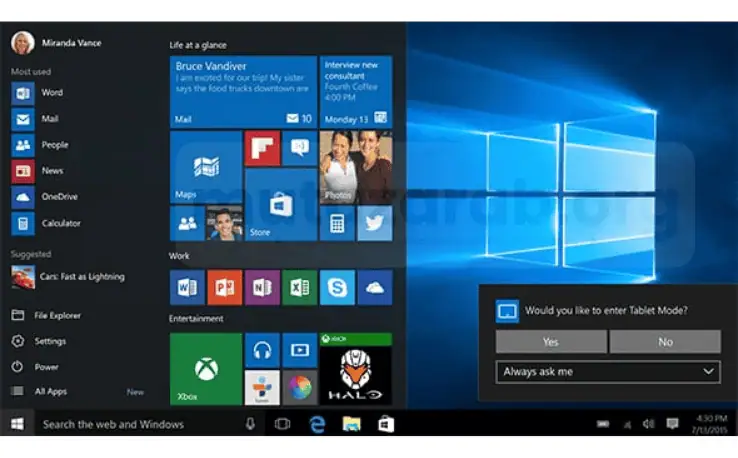The width and height of the screenshot is (738, 458).
Task: Launch the OneNote tile
Action: pos(262,287)
